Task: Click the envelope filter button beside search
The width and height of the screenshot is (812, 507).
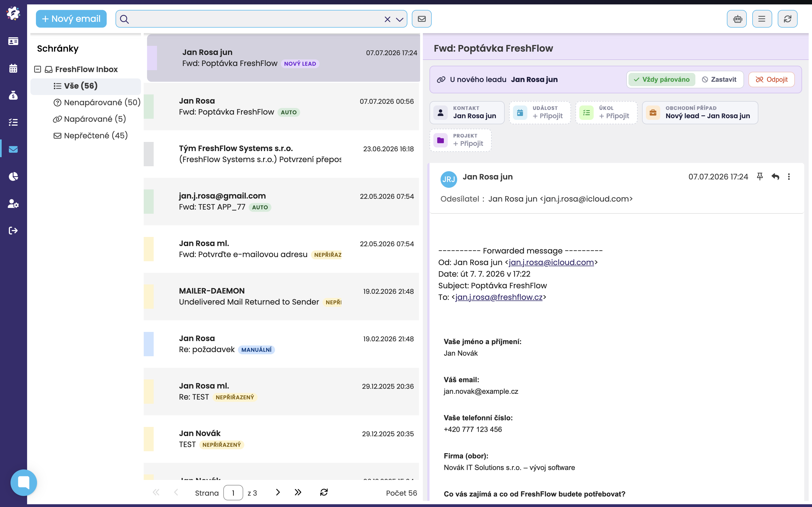Action: [x=422, y=19]
